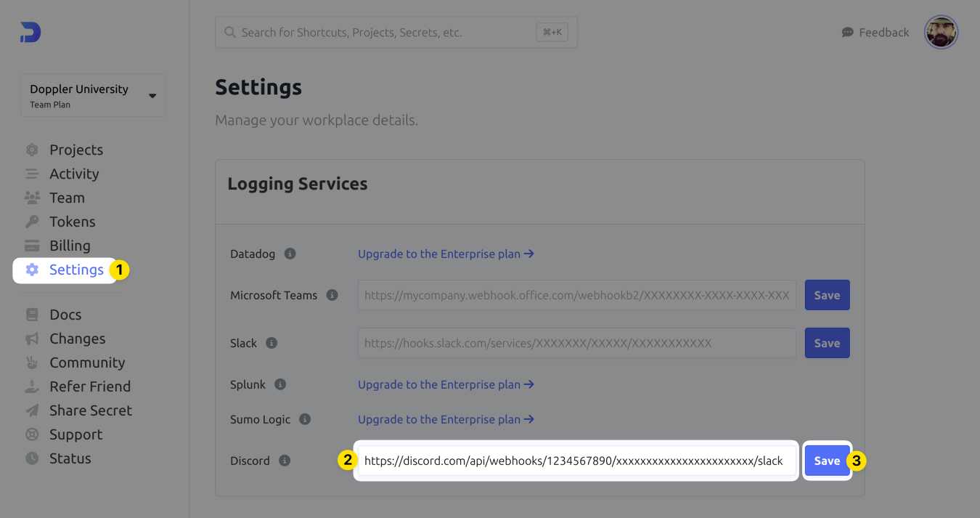Open Share Secret page
The width and height of the screenshot is (980, 518).
91,410
